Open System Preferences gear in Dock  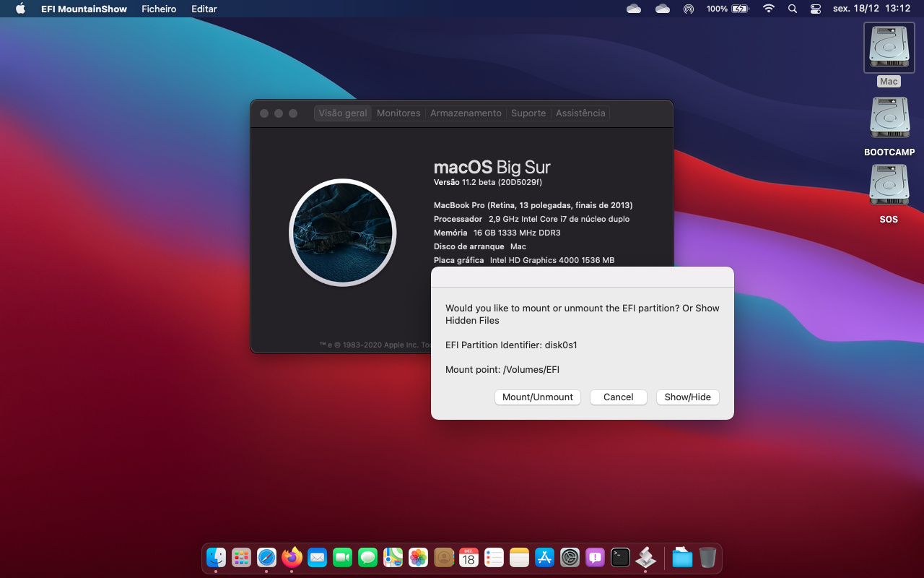570,557
